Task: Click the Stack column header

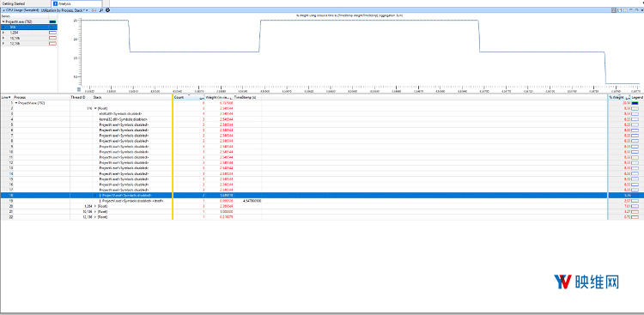Action: (97, 97)
